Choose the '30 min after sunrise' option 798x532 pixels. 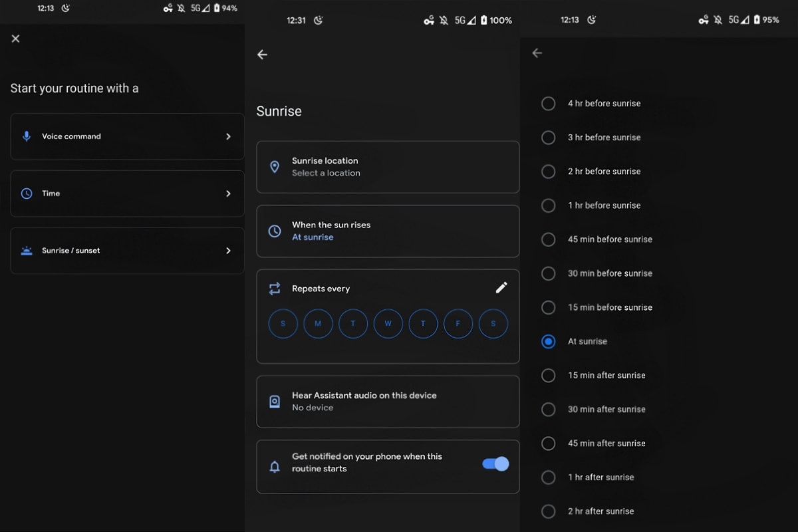click(x=549, y=410)
